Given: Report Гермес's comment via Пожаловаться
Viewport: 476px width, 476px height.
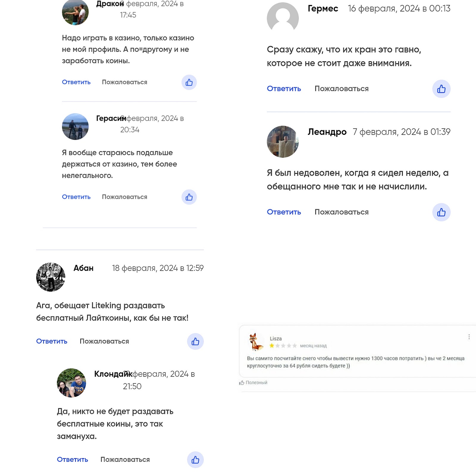Looking at the screenshot, I should click(342, 89).
